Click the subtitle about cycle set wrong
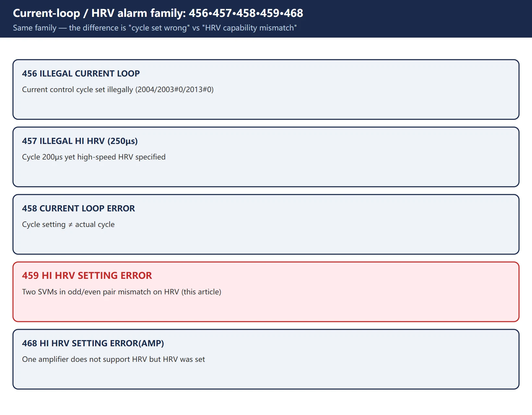Viewport: 532px width, 415px height. click(155, 28)
